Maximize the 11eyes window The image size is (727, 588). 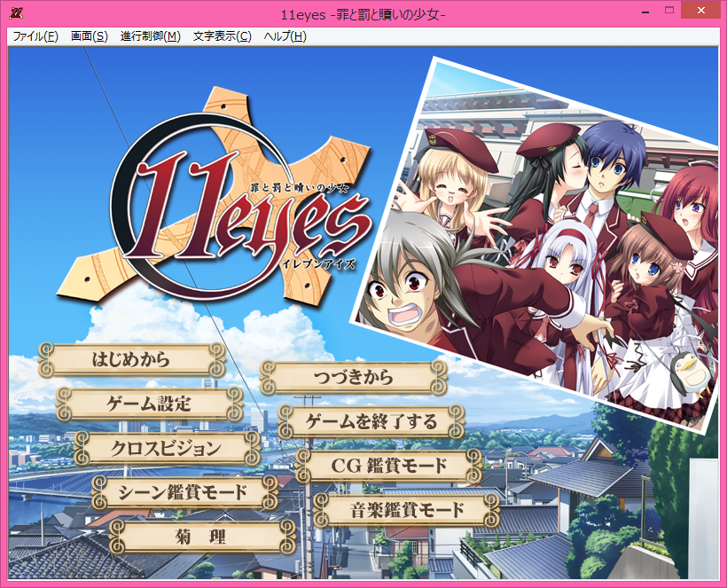669,12
